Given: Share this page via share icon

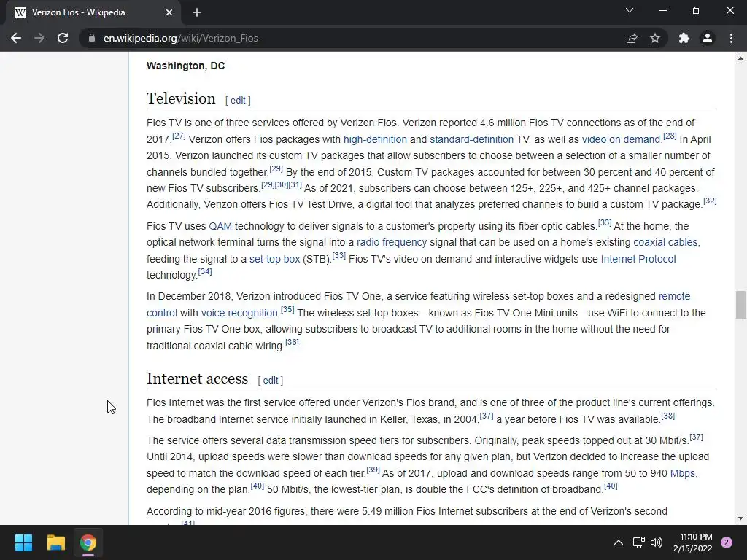Looking at the screenshot, I should pos(632,38).
